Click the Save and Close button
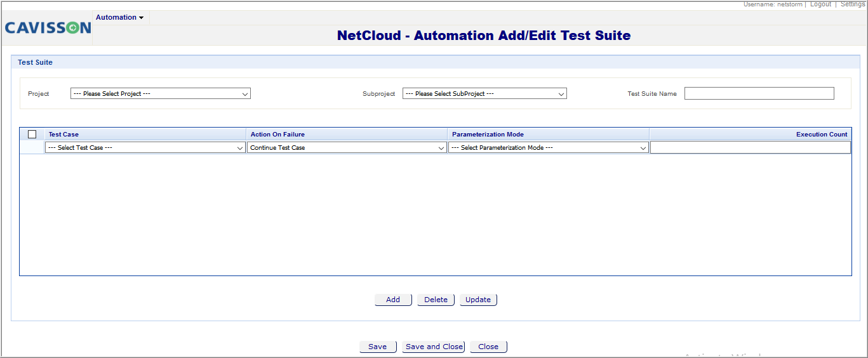This screenshot has width=868, height=358. pos(434,347)
